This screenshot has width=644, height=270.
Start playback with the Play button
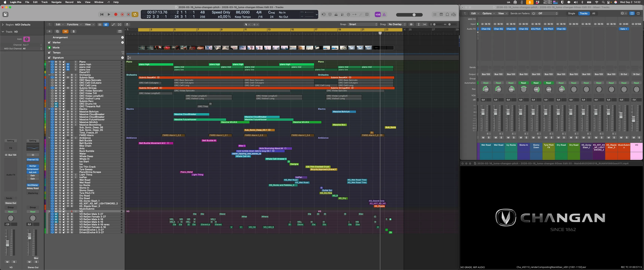[109, 14]
